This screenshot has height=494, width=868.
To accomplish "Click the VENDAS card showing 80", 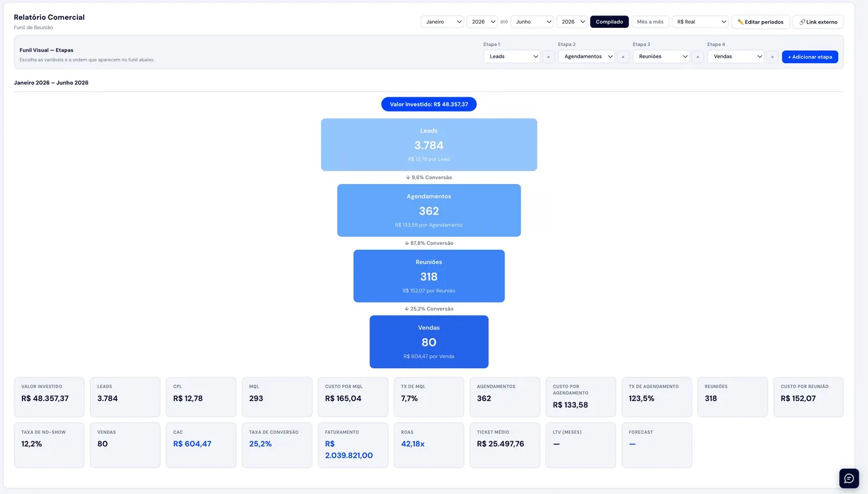I will [x=125, y=445].
